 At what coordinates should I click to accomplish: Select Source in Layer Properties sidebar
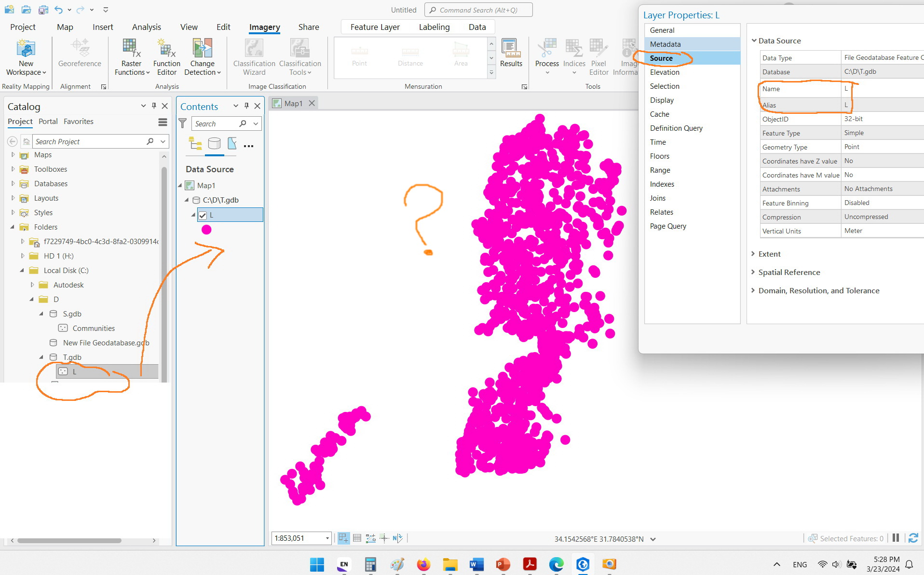coord(663,58)
